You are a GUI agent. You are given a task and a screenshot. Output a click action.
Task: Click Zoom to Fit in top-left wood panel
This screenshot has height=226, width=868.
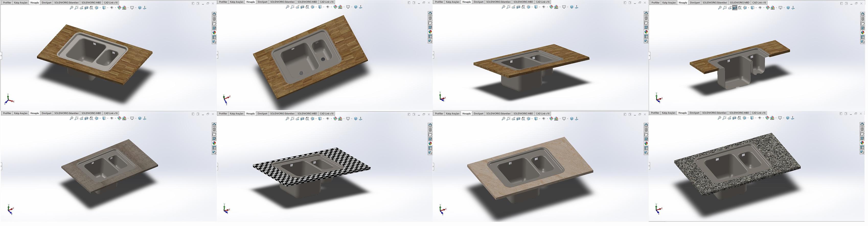point(71,8)
